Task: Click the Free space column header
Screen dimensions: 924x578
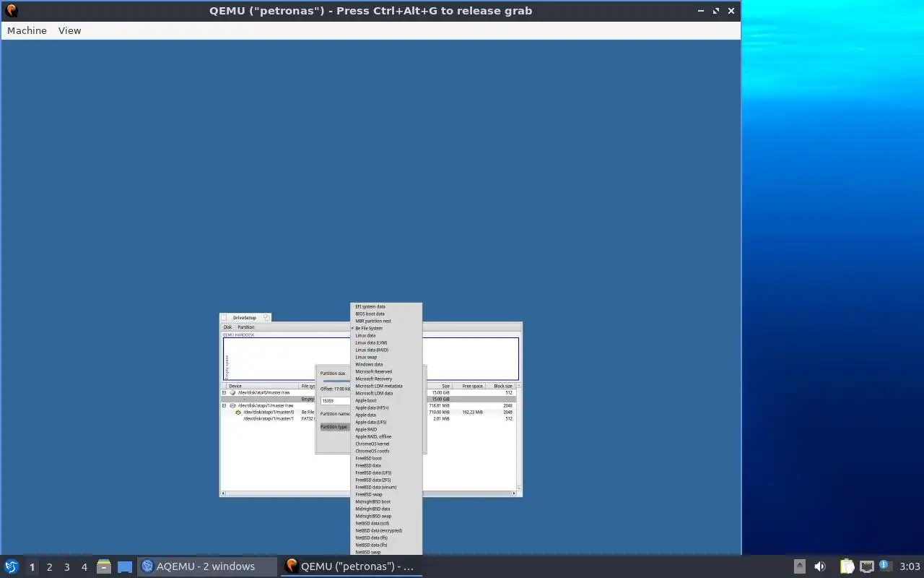Action: pyautogui.click(x=468, y=386)
